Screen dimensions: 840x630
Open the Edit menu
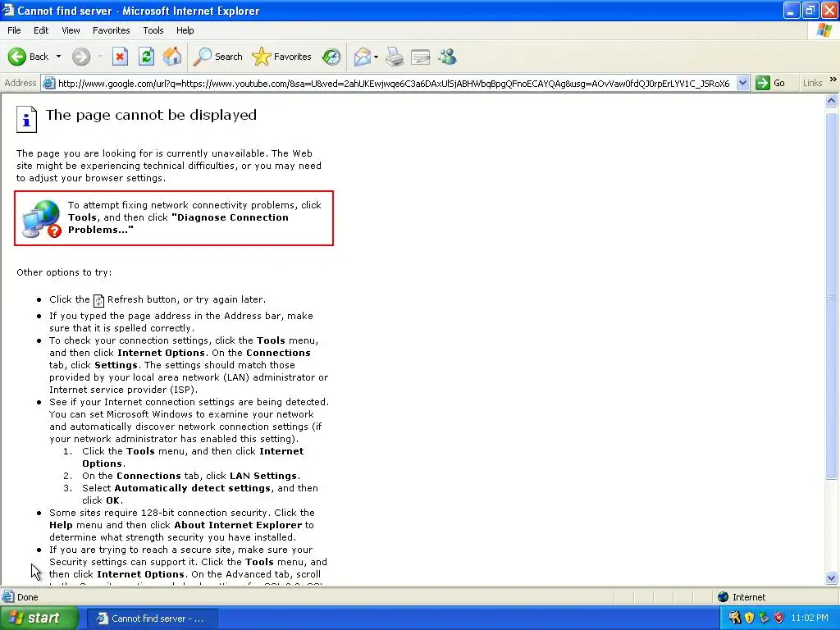41,30
